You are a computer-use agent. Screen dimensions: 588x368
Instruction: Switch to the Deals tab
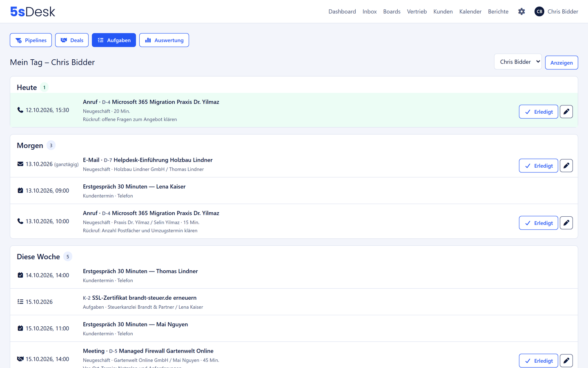click(x=72, y=40)
